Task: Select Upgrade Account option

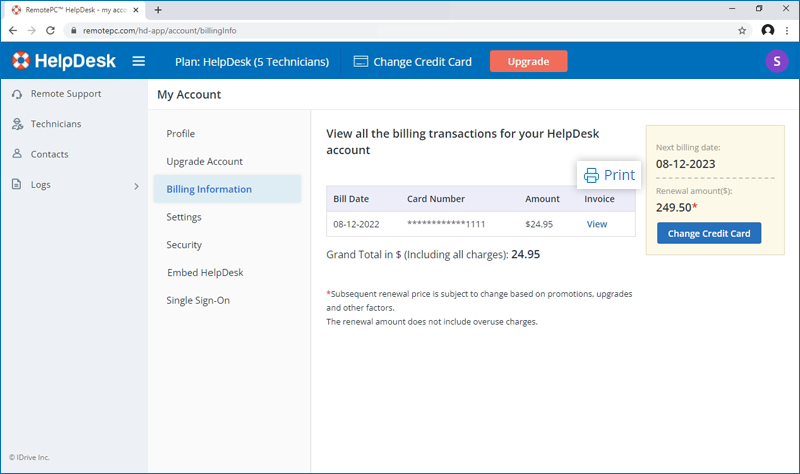Action: tap(205, 162)
